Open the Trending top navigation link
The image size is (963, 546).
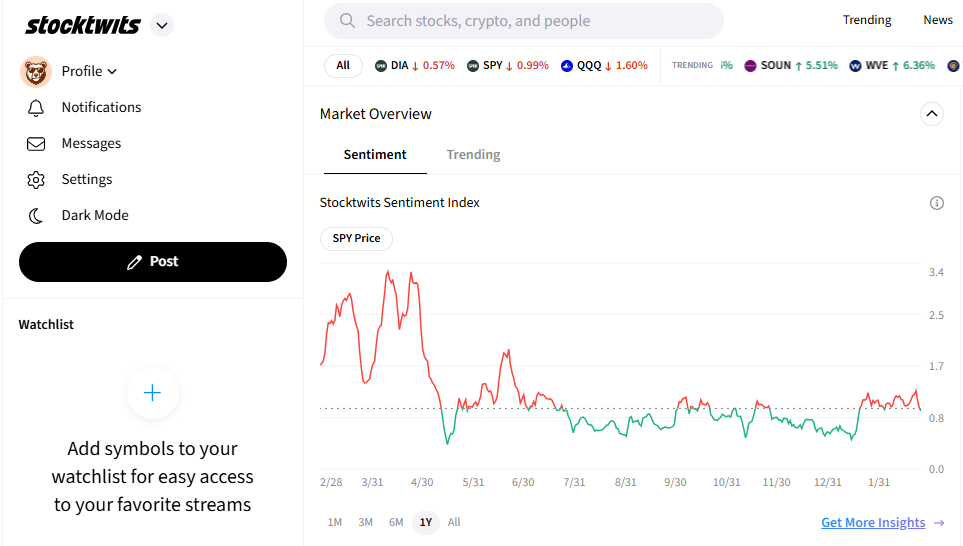coord(867,20)
